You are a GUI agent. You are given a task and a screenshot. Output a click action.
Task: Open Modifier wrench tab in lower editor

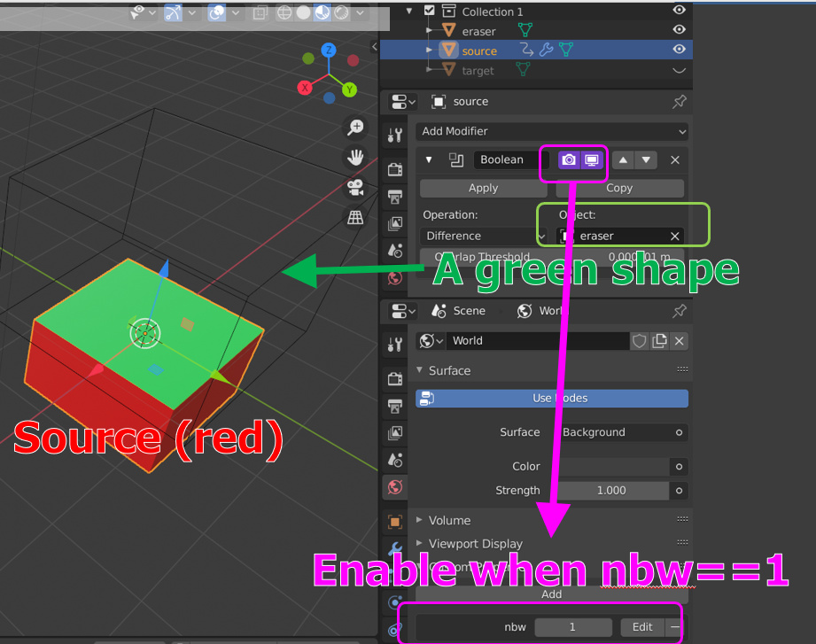tap(395, 549)
